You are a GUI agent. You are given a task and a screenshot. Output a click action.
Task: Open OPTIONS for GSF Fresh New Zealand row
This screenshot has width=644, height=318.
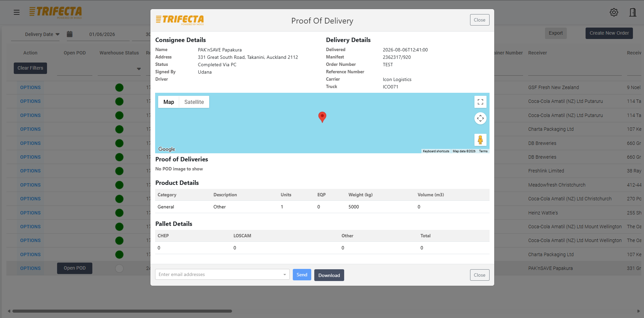tap(30, 87)
